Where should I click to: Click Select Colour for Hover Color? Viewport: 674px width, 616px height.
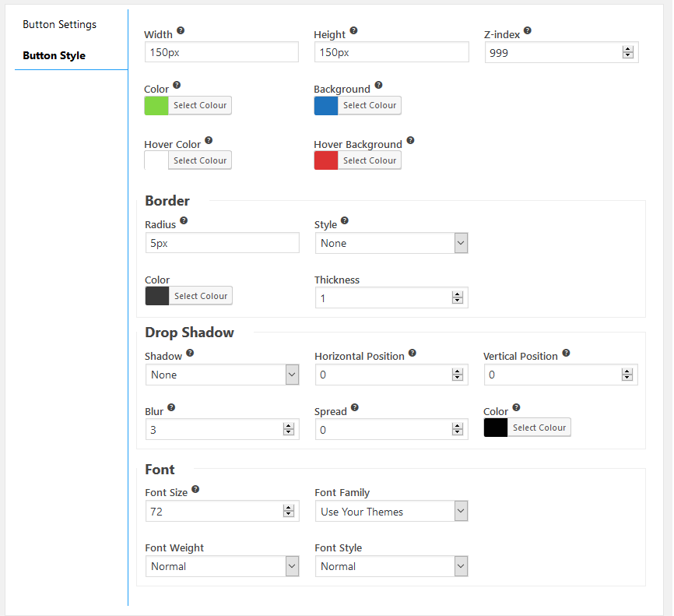point(200,160)
